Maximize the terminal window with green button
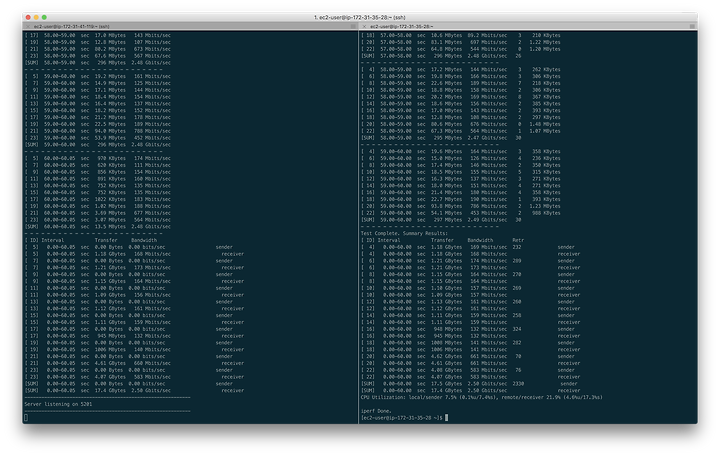Viewport: 720px width, 456px height. [44, 17]
